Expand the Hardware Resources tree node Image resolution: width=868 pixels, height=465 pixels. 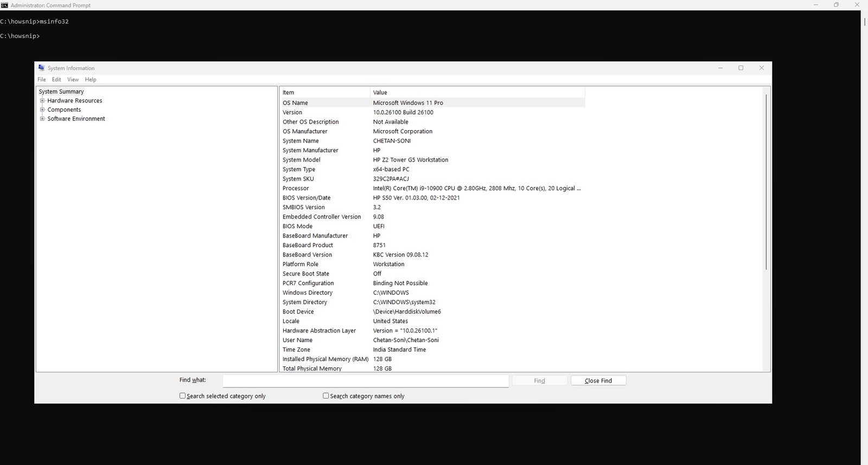click(x=42, y=100)
